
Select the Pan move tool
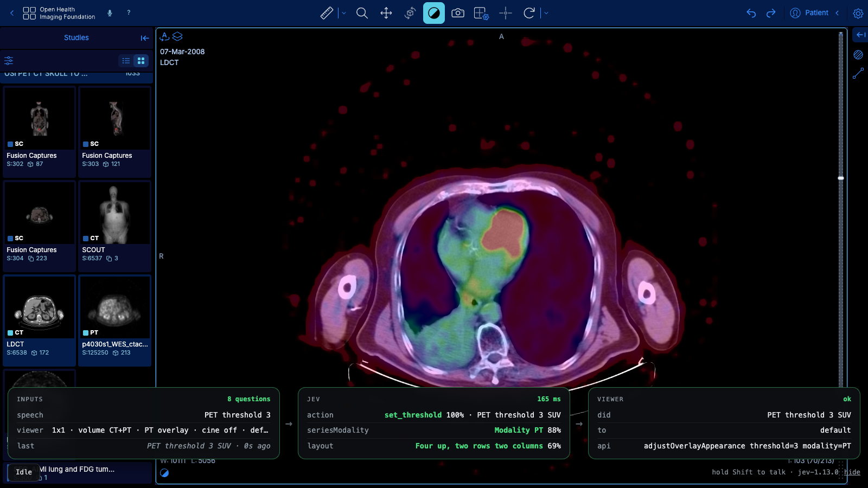386,13
